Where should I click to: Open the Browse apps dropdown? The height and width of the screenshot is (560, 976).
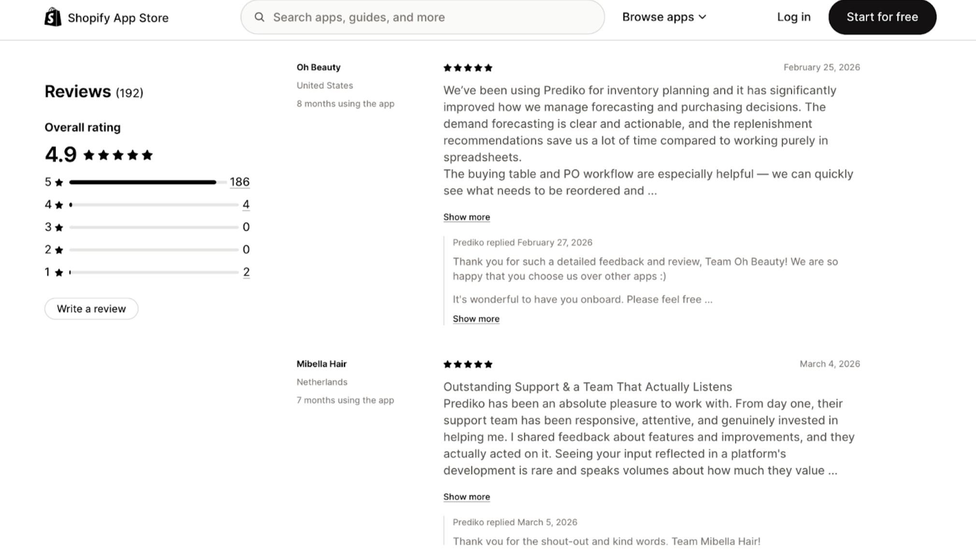[664, 17]
